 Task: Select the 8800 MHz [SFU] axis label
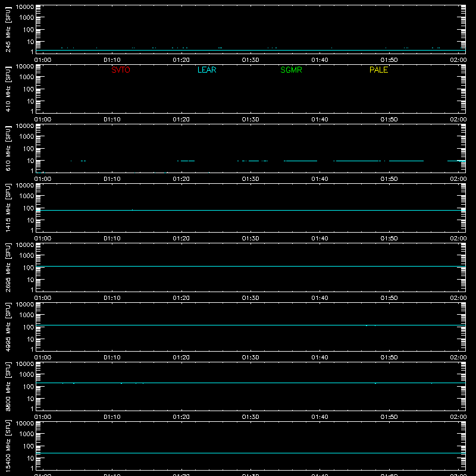(8, 387)
